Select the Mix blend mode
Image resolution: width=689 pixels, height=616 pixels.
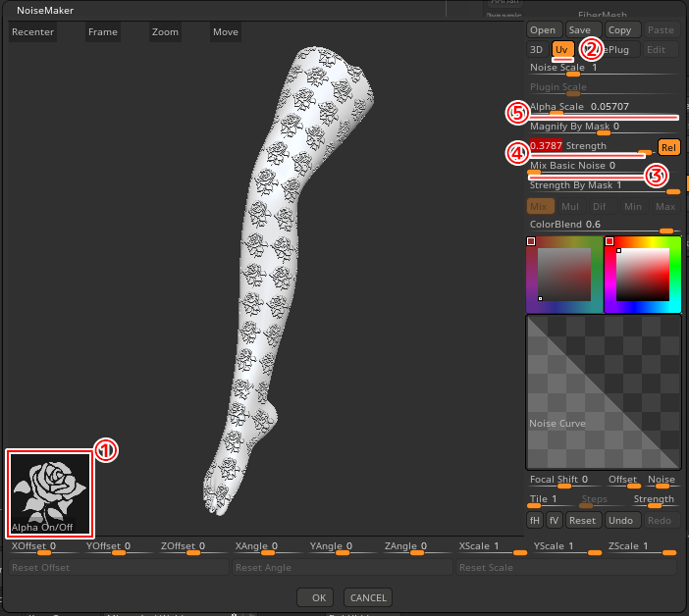539,206
